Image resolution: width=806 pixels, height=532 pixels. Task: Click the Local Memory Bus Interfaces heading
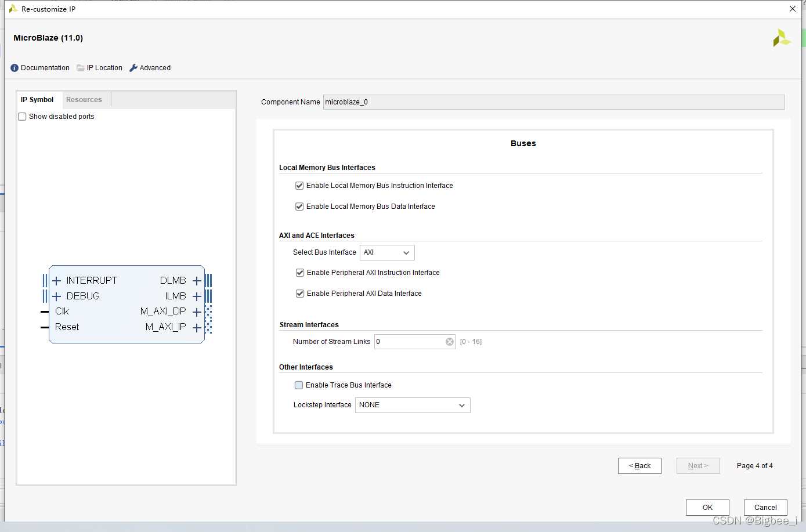coord(327,168)
